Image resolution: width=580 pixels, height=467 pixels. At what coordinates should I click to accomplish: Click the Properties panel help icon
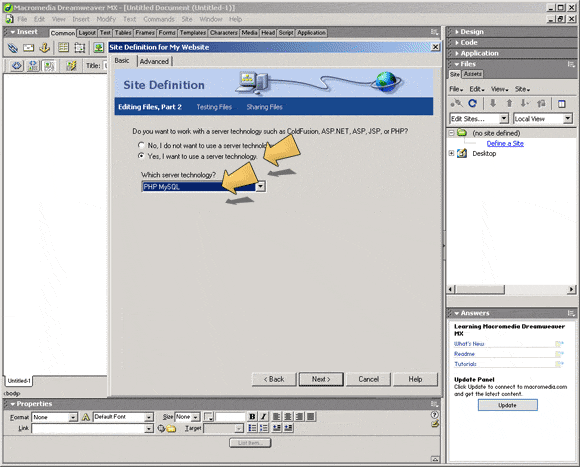(435, 415)
